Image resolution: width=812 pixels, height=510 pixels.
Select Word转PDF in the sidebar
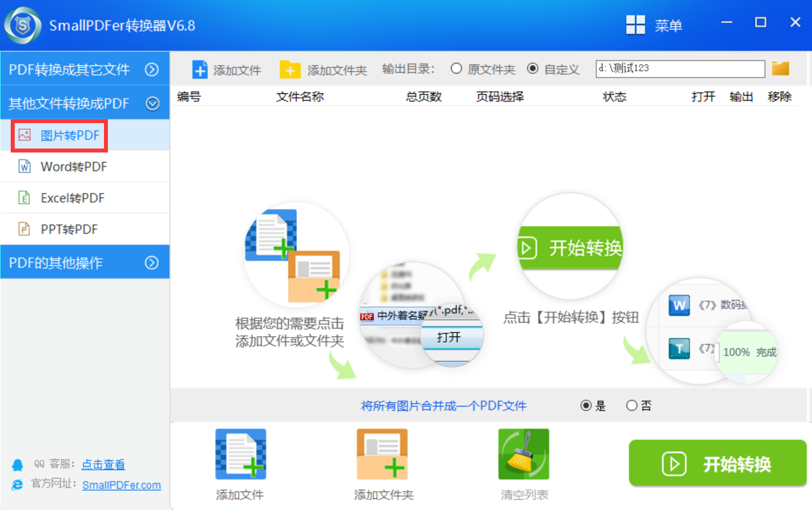(85, 167)
